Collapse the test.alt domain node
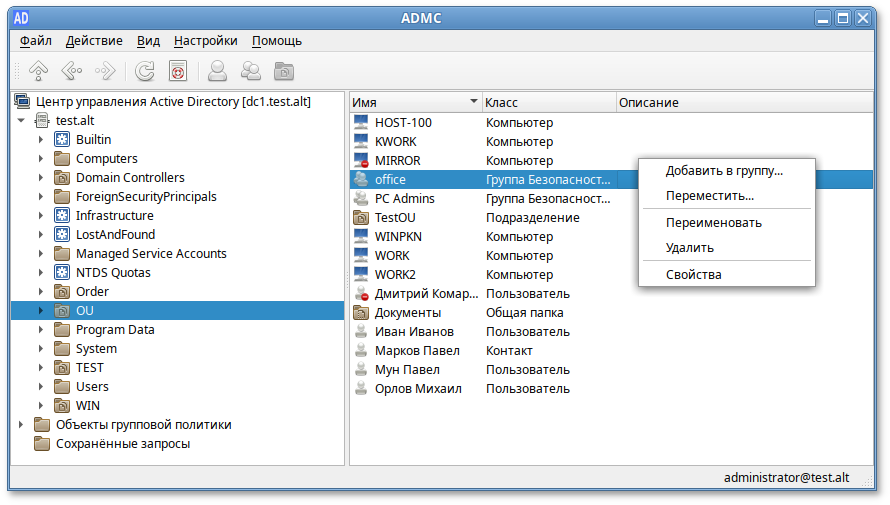890x505 pixels. [22, 121]
